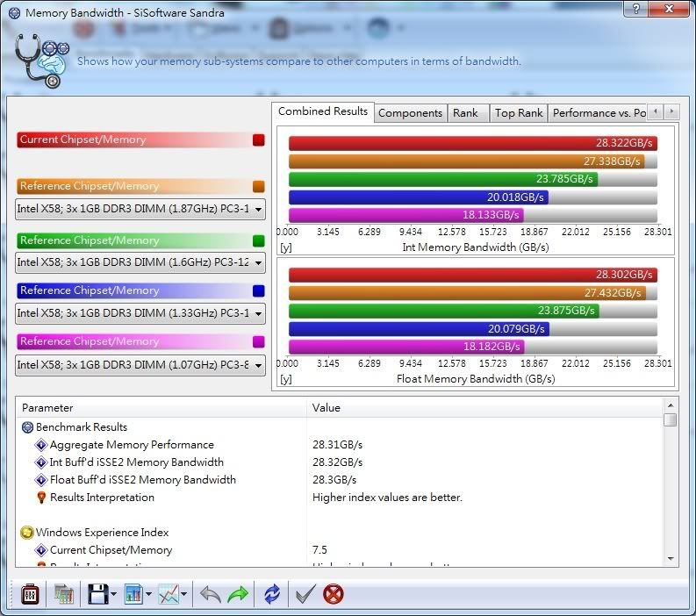Click the 28.31GB/s aggregate value
696x616 pixels.
click(337, 445)
